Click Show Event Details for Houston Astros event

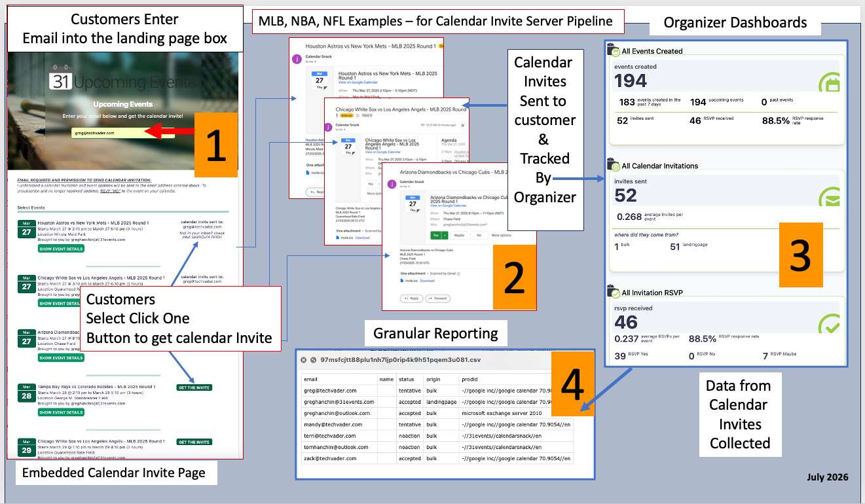[61, 249]
